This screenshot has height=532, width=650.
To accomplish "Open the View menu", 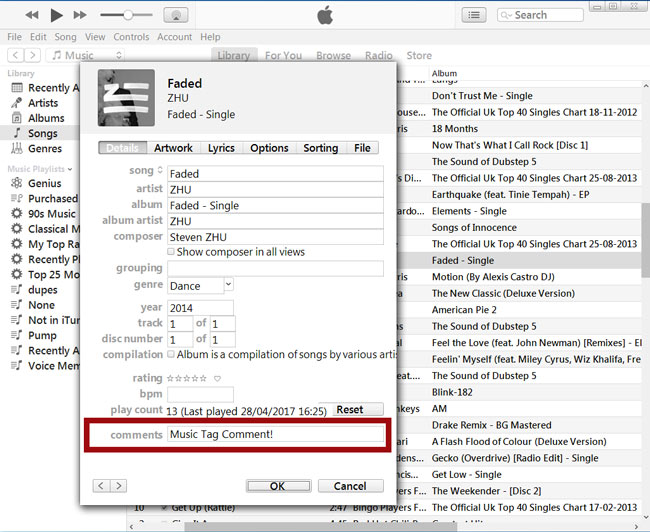I will pos(95,37).
